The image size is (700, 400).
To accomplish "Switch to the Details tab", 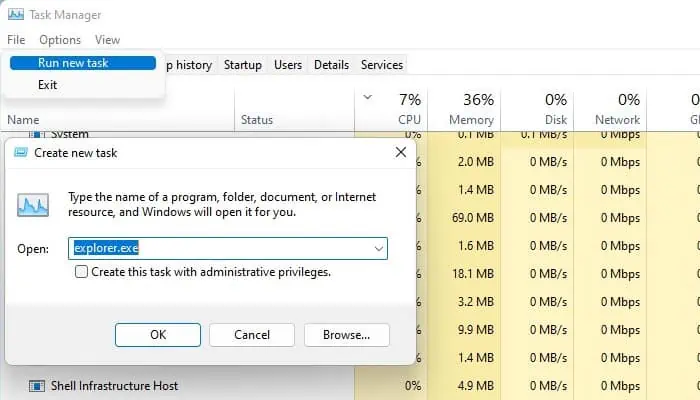I will (x=331, y=65).
